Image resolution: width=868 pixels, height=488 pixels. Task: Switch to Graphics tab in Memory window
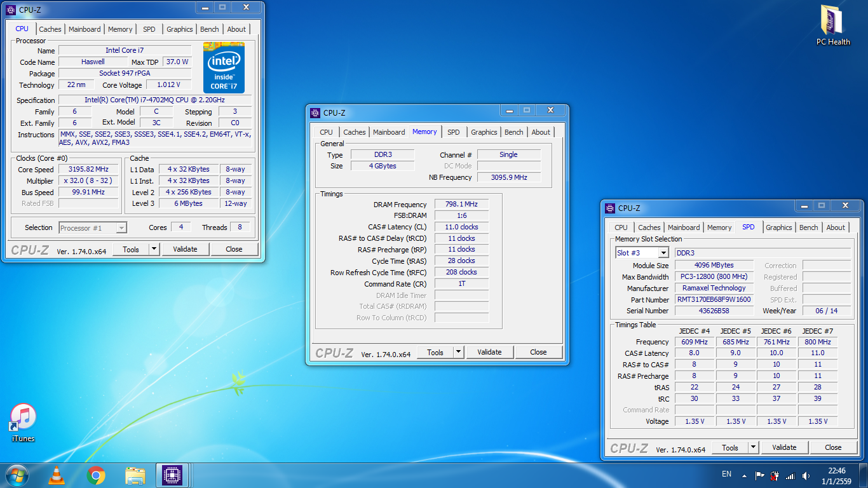click(x=484, y=132)
